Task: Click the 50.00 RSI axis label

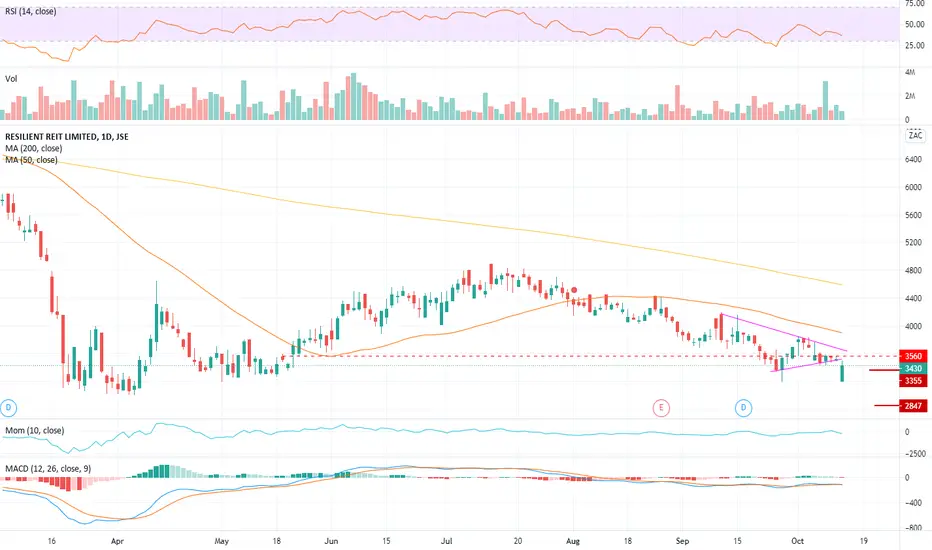Action: pos(914,24)
